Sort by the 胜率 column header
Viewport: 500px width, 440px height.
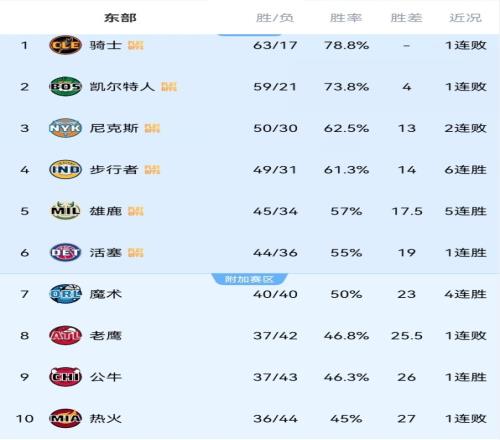[x=346, y=18]
